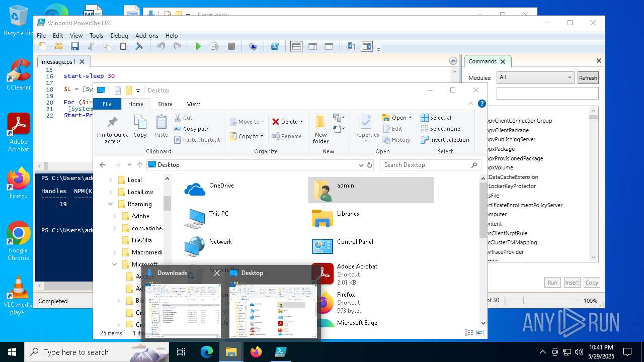Screen dimensions: 644x362
Task: Show script pane top layout icon
Action: [x=296, y=46]
